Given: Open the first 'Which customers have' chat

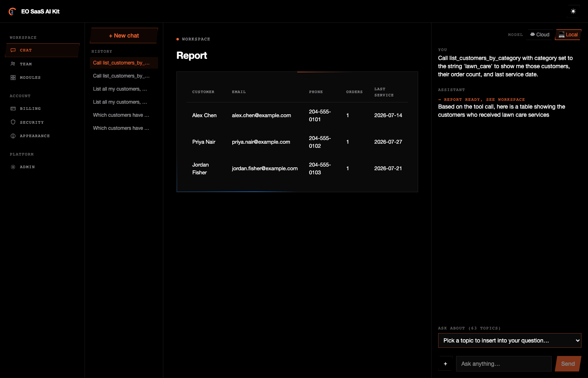Looking at the screenshot, I should (x=124, y=115).
